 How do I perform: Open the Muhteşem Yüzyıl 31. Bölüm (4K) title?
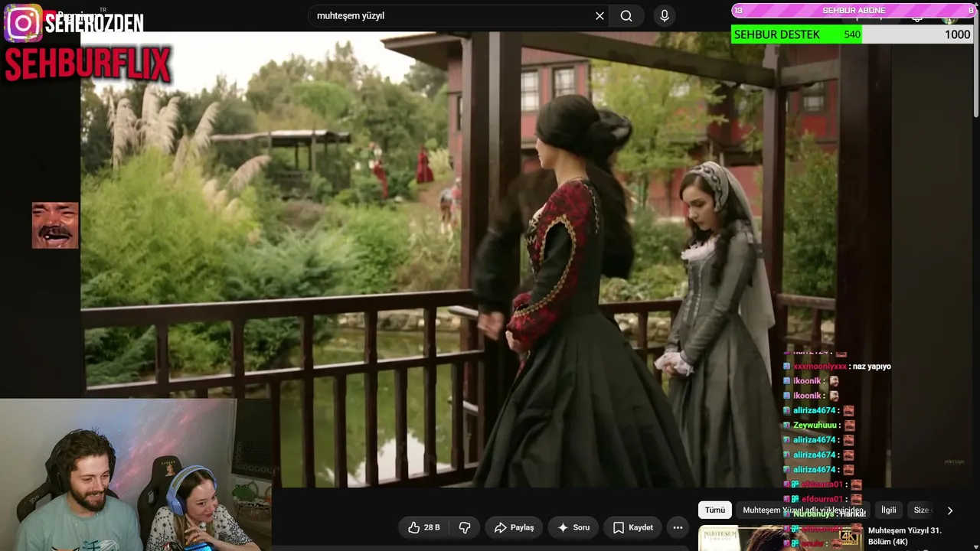pyautogui.click(x=905, y=536)
